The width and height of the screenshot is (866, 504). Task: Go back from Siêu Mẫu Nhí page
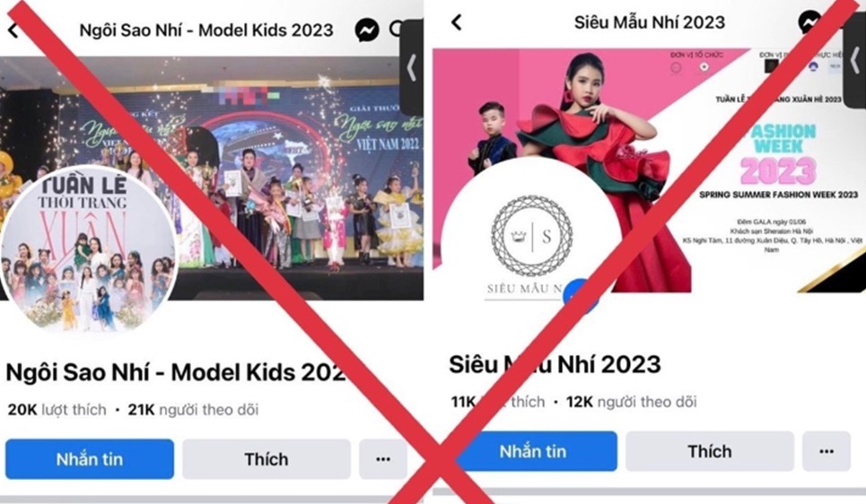pos(456,22)
